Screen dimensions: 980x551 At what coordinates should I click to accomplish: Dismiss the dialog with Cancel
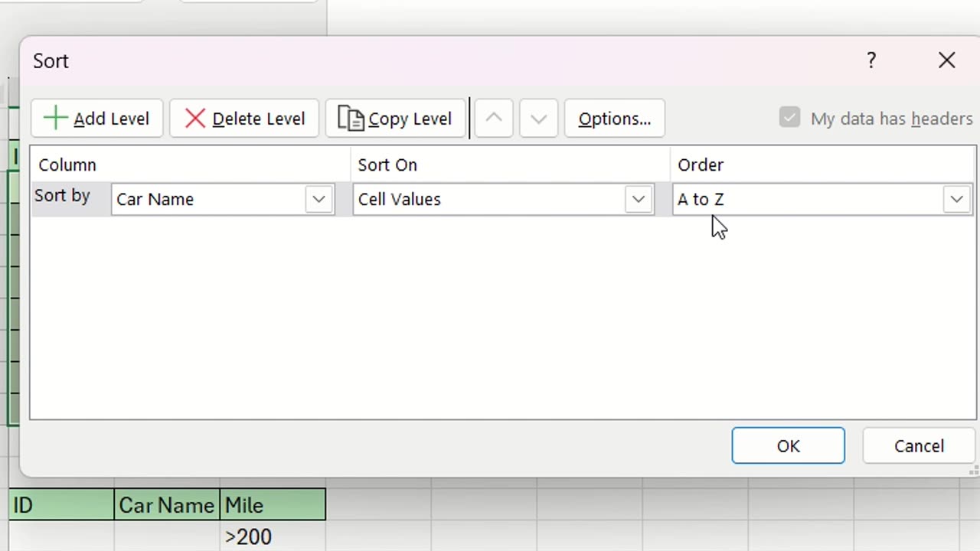click(919, 445)
